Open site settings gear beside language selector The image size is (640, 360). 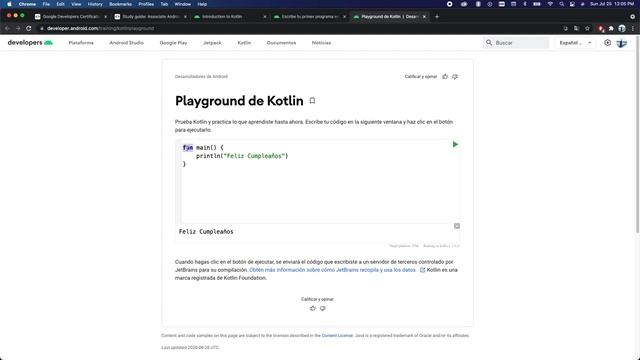pyautogui.click(x=607, y=42)
